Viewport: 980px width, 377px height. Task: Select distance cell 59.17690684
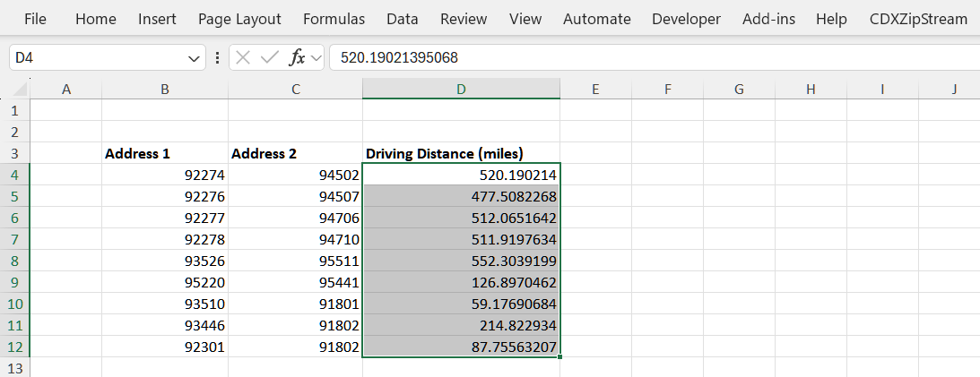pyautogui.click(x=461, y=304)
